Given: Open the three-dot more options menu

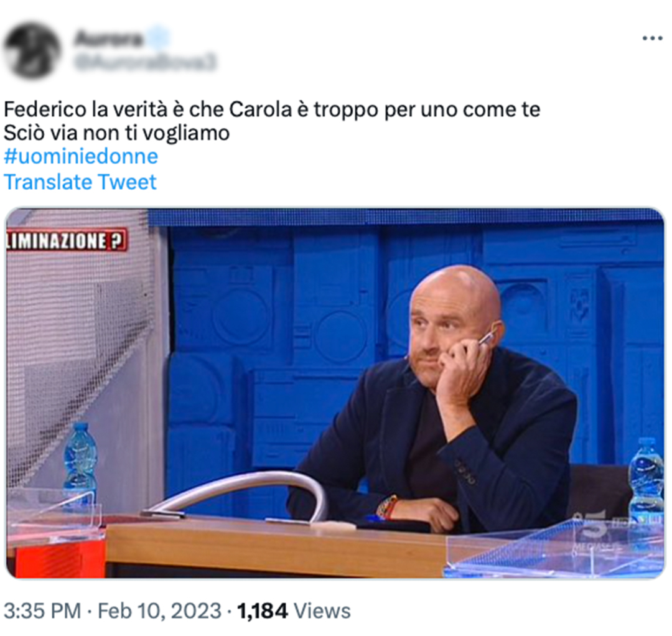Looking at the screenshot, I should pyautogui.click(x=652, y=39).
